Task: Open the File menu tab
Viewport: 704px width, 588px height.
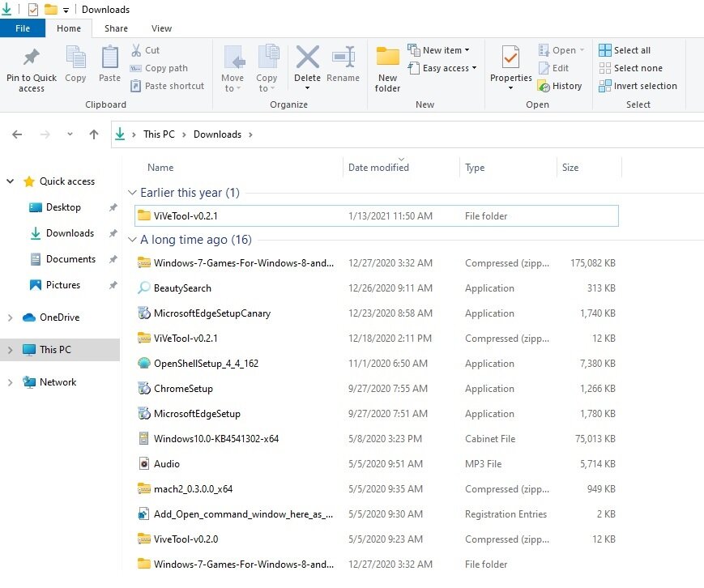Action: tap(23, 28)
